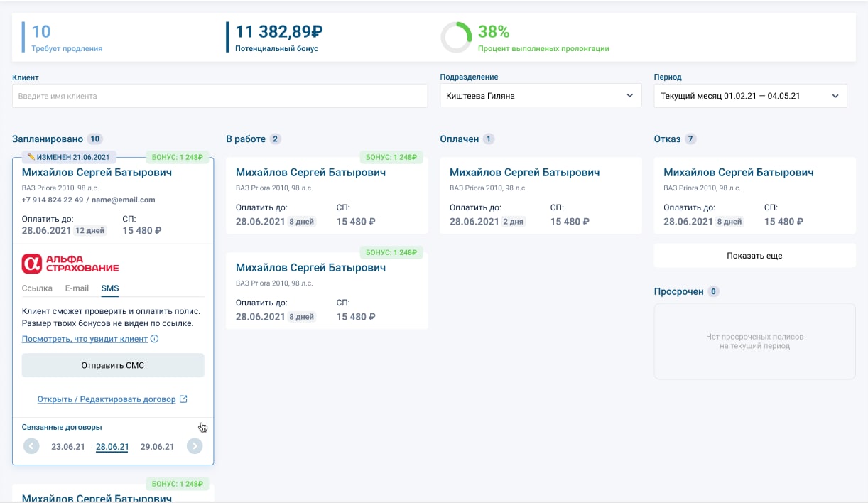The image size is (868, 503).
Task: Select related contract date 23.06.21
Action: click(x=68, y=447)
